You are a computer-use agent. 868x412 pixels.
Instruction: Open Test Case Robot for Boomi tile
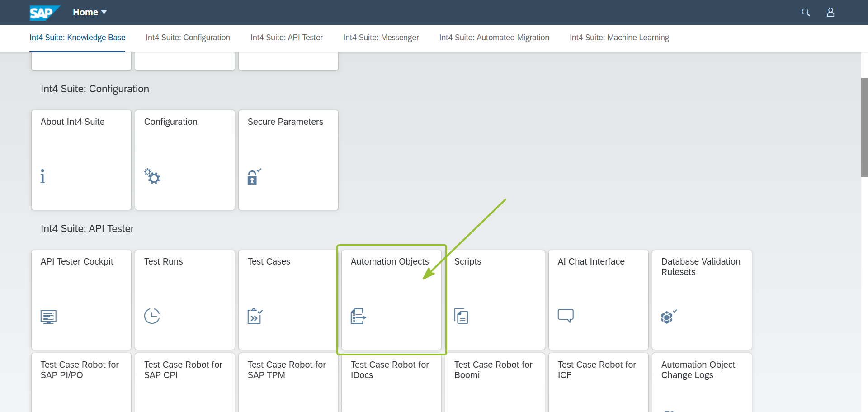pos(495,383)
